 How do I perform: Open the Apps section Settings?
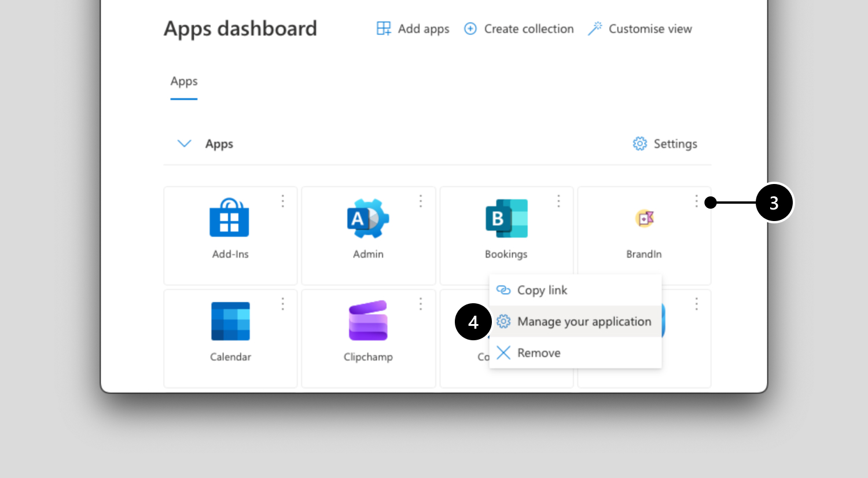(665, 144)
